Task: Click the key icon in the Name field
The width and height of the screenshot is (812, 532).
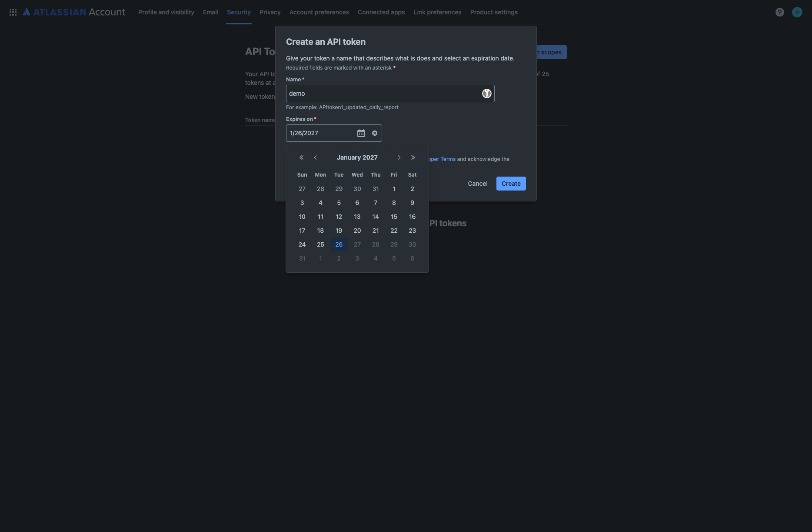Action: pyautogui.click(x=486, y=93)
